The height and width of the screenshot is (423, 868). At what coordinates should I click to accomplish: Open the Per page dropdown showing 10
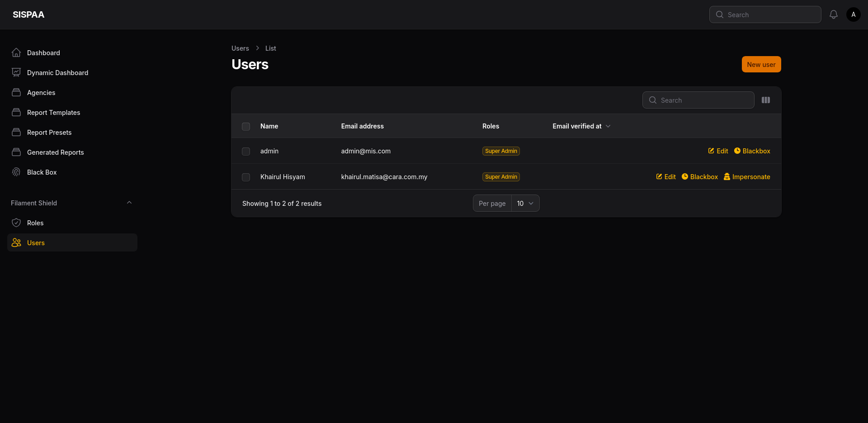(x=525, y=203)
